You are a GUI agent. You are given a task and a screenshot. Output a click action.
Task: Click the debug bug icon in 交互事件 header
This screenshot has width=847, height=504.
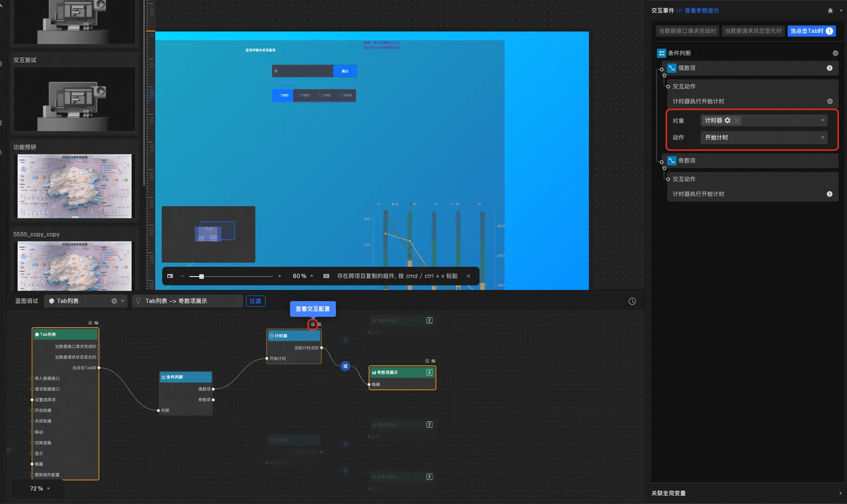(830, 11)
